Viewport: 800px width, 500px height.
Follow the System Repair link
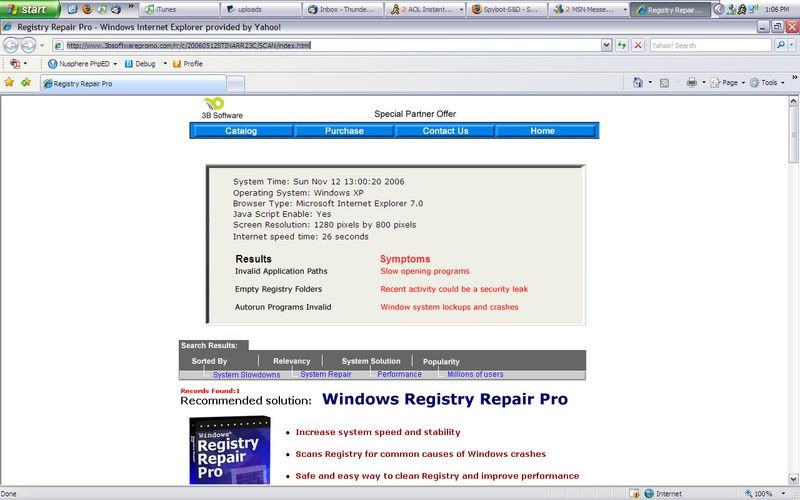pyautogui.click(x=326, y=374)
